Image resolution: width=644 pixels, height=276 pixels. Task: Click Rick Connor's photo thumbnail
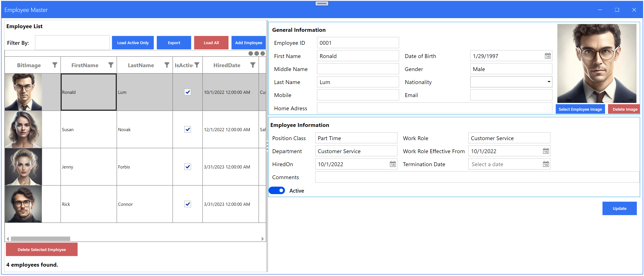pyautogui.click(x=23, y=204)
